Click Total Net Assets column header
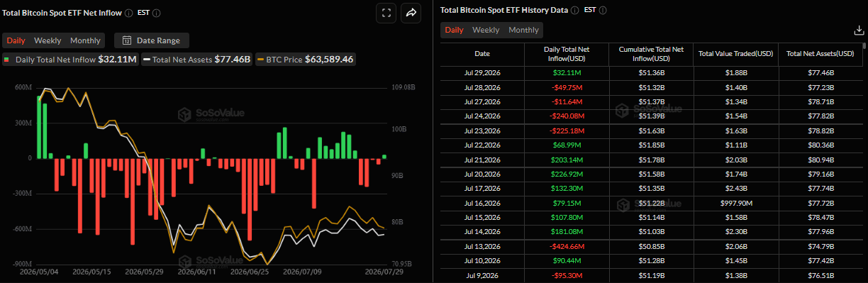Screen dimensions: 868x283 click(x=820, y=54)
